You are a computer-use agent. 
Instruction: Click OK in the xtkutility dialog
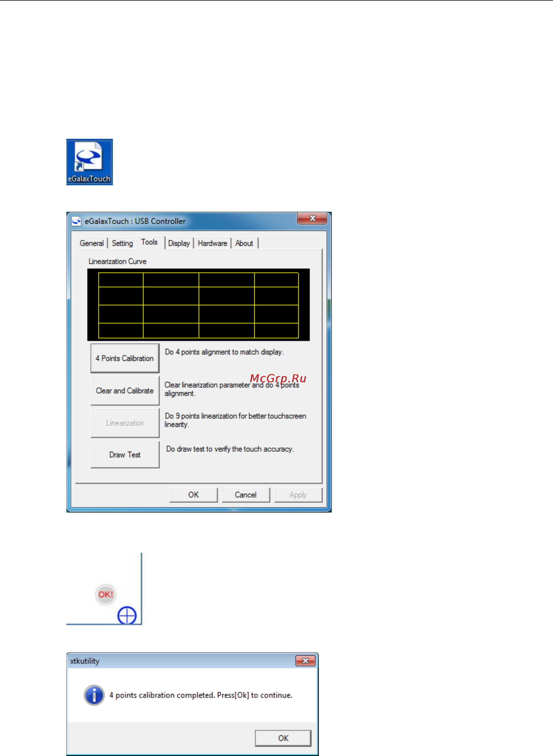283,738
